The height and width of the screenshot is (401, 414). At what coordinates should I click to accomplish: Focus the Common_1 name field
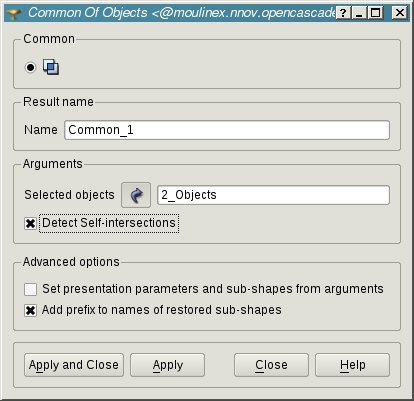click(x=227, y=130)
